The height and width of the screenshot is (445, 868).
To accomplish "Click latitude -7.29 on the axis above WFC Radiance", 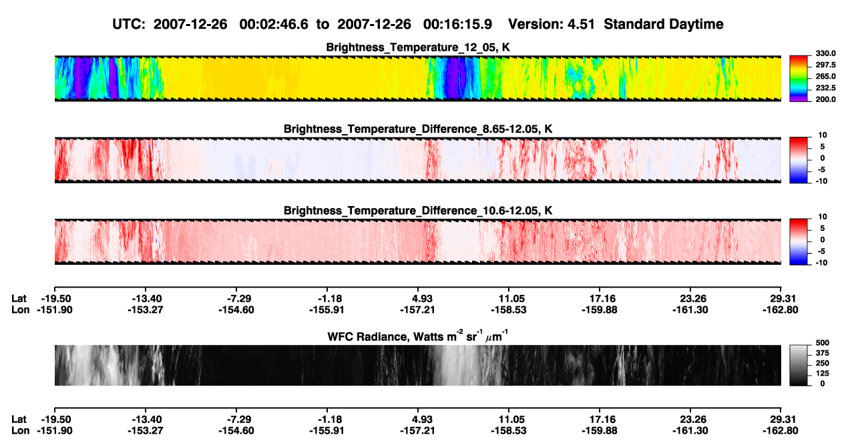I will tap(238, 298).
